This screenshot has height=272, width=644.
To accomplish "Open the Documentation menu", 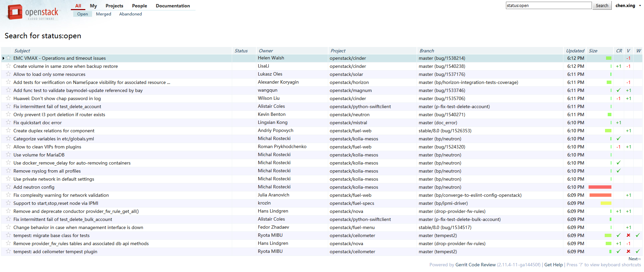I will [173, 6].
